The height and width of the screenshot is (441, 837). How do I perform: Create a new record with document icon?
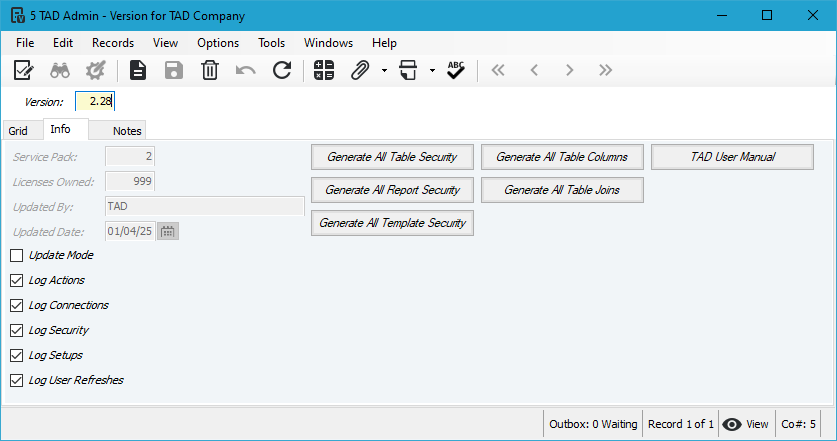(138, 70)
